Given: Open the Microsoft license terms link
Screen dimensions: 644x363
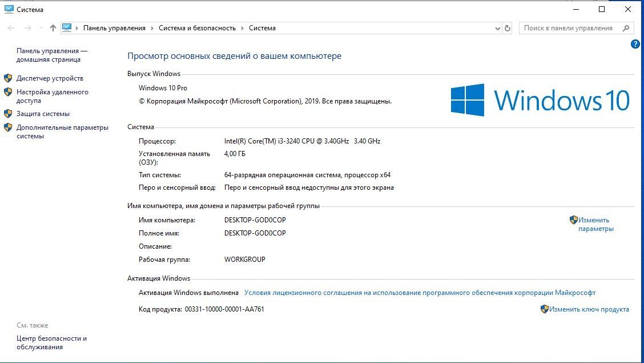Looking at the screenshot, I should pos(420,293).
